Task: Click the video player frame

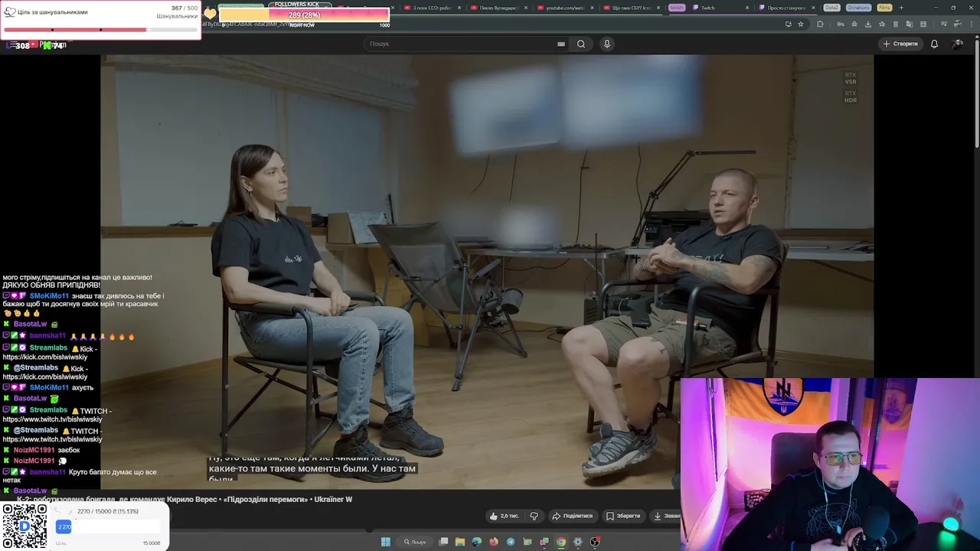Action: click(487, 272)
